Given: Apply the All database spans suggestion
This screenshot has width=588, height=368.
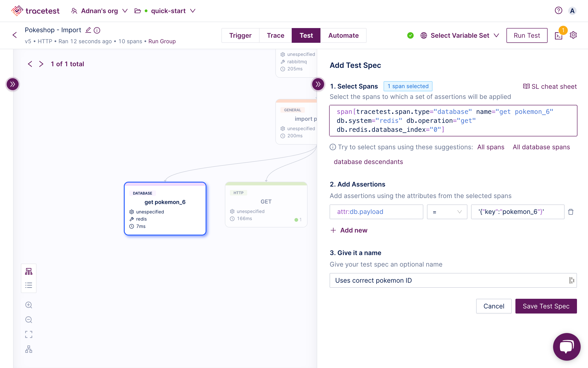Looking at the screenshot, I should click(541, 147).
